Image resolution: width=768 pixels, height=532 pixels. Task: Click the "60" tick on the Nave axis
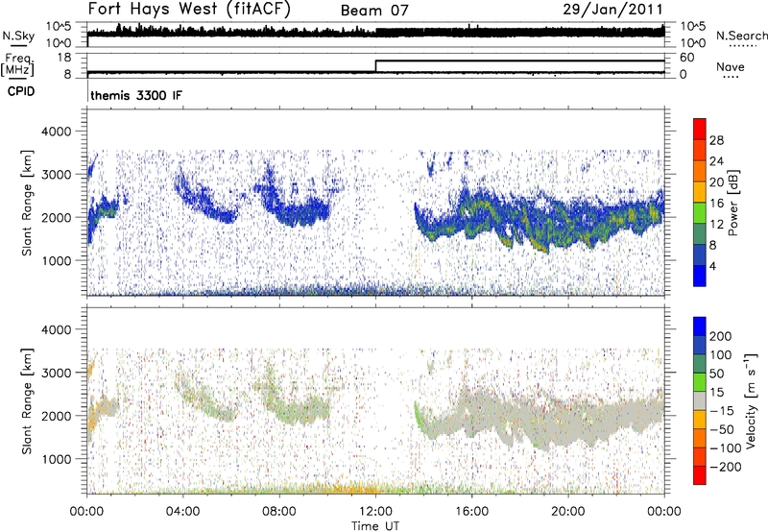pyautogui.click(x=686, y=58)
